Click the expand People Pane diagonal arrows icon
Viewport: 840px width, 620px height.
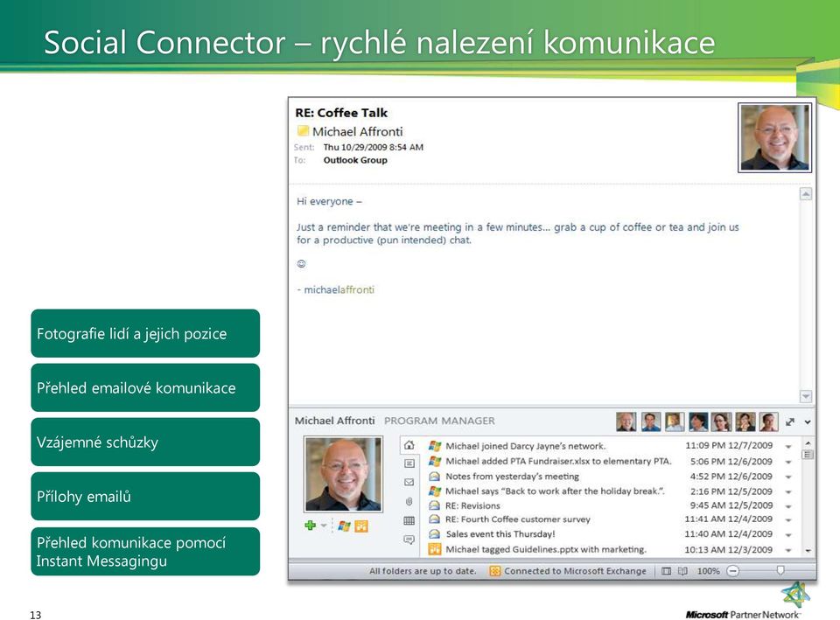pyautogui.click(x=790, y=421)
